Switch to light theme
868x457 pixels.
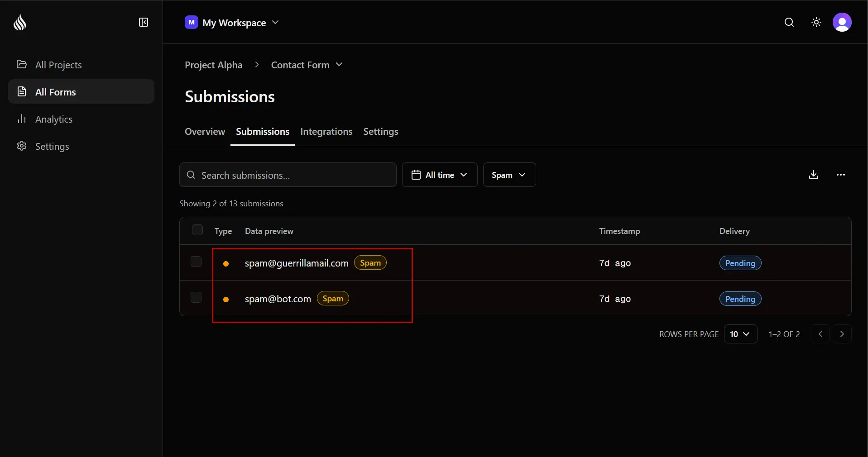[816, 22]
